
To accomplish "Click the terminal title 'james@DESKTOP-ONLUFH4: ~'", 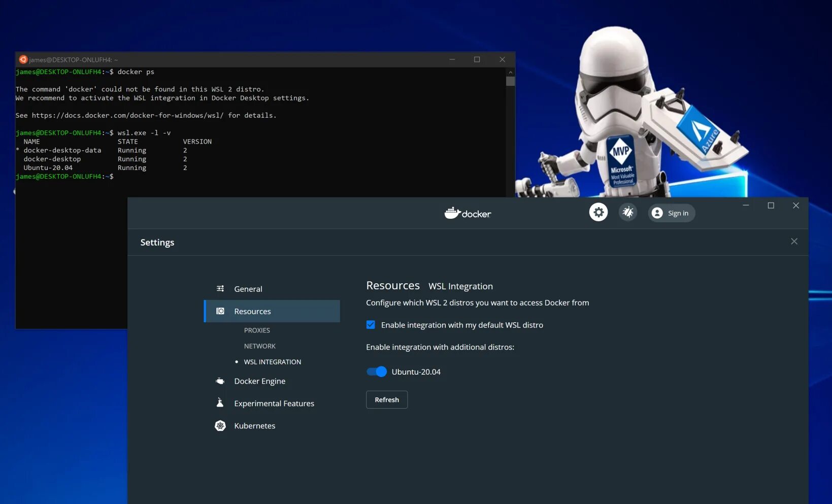I will click(73, 60).
